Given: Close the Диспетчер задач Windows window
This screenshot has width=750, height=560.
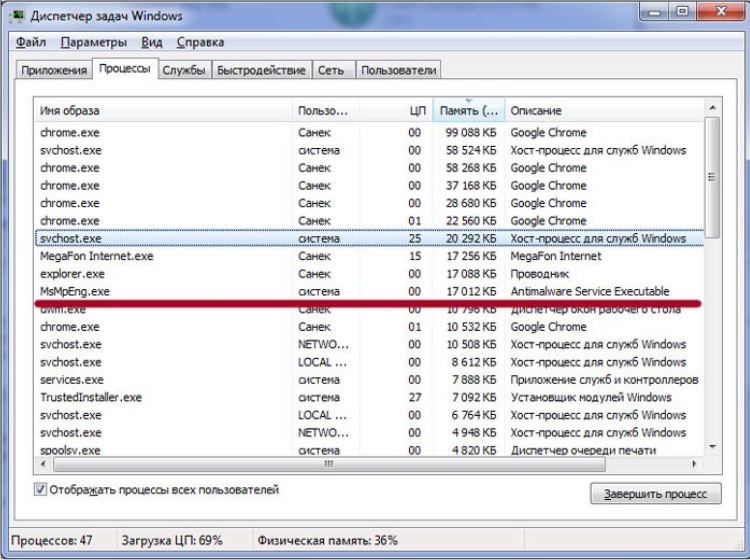Looking at the screenshot, I should [721, 11].
